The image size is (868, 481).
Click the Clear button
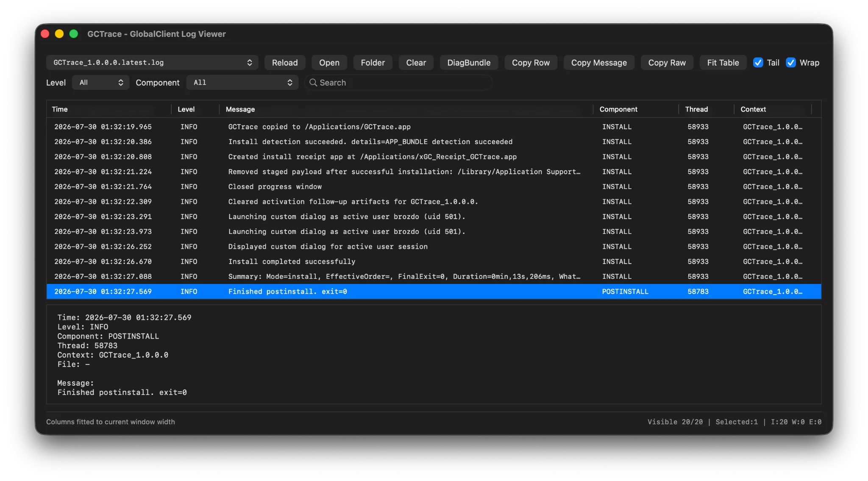(x=416, y=63)
